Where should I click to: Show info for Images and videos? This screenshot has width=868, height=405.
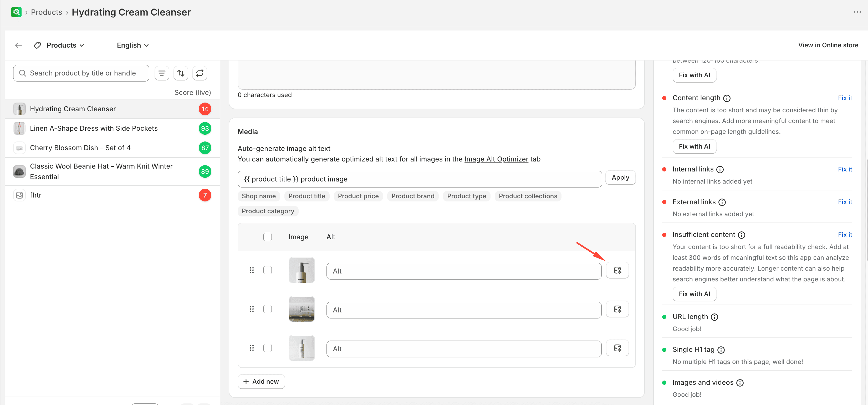point(740,383)
